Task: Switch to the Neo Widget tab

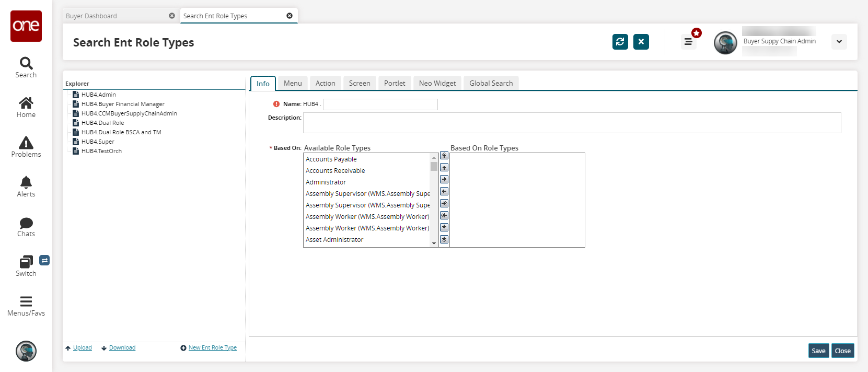Action: [437, 83]
